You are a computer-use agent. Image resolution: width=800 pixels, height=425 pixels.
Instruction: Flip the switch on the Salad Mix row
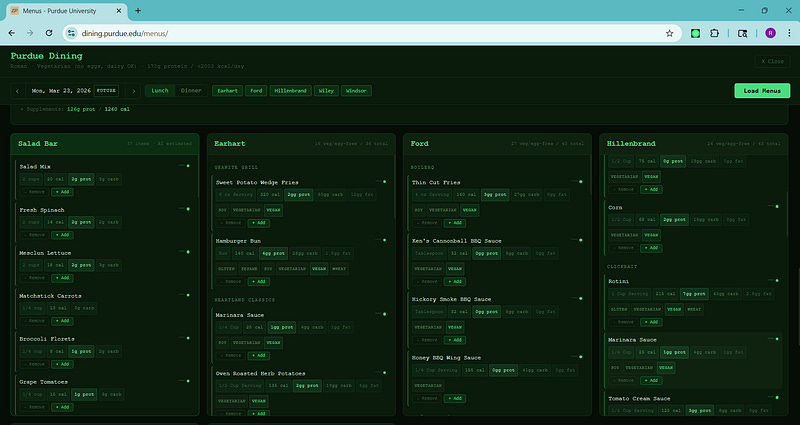coord(184,166)
